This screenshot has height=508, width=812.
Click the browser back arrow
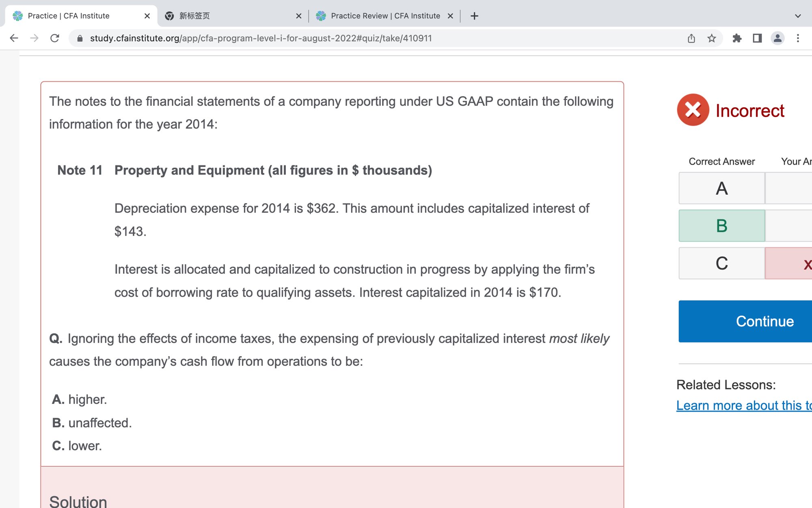[x=14, y=38]
